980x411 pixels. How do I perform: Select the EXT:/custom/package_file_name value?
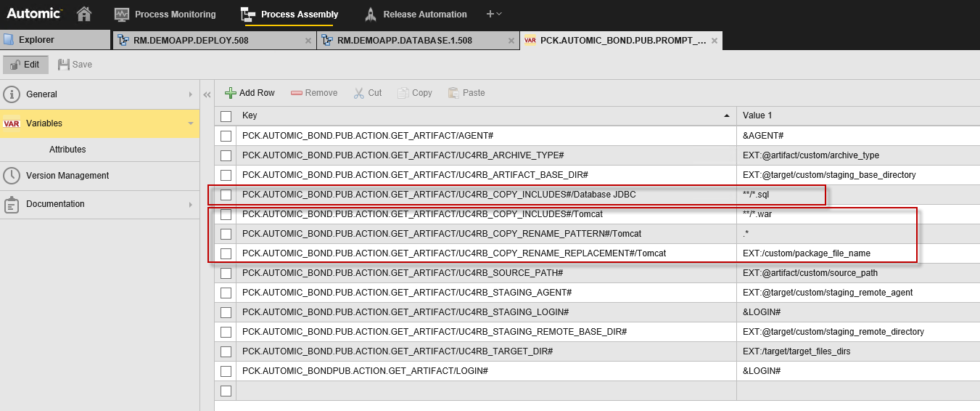click(858, 253)
